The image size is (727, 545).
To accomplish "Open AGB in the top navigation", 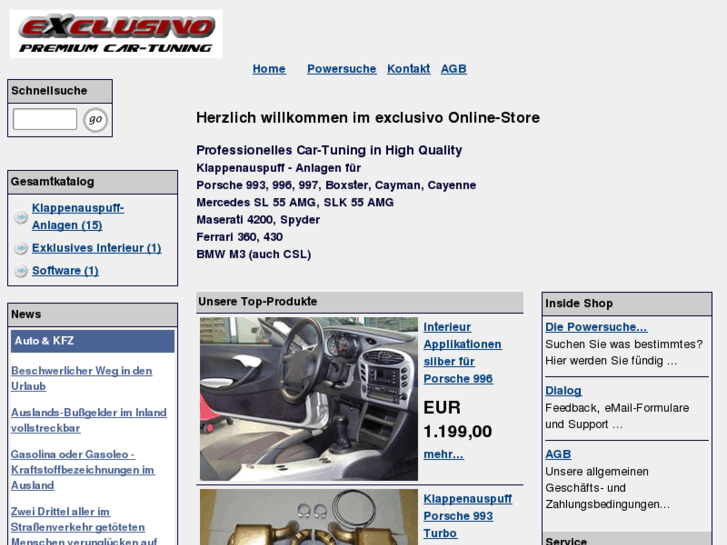I will pos(453,69).
